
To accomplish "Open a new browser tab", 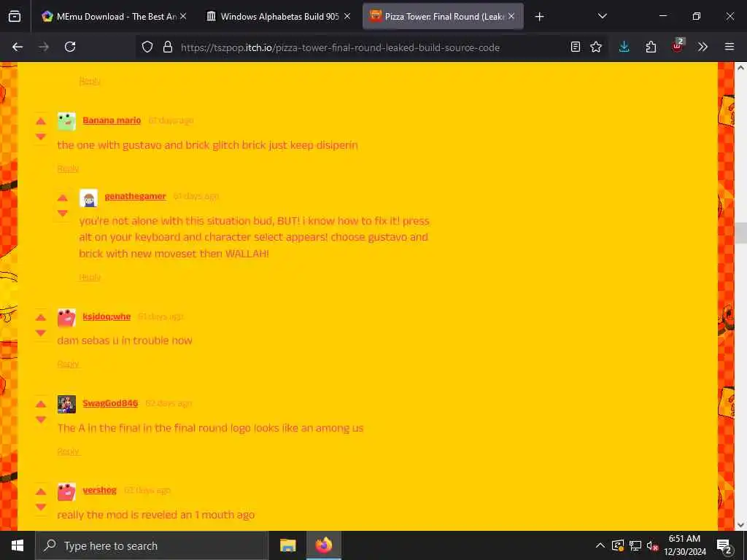I will pyautogui.click(x=539, y=17).
